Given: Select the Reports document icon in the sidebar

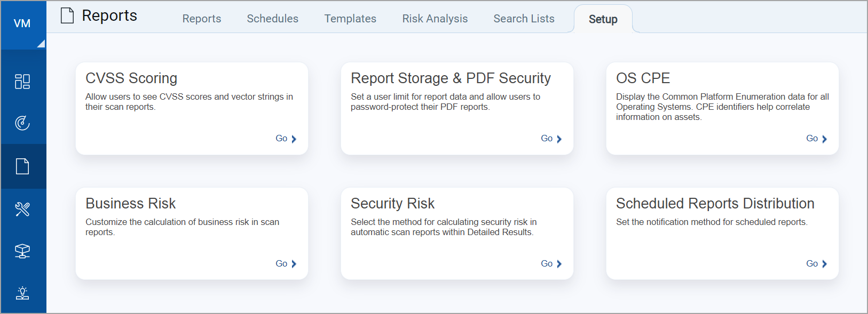Looking at the screenshot, I should click(x=23, y=166).
